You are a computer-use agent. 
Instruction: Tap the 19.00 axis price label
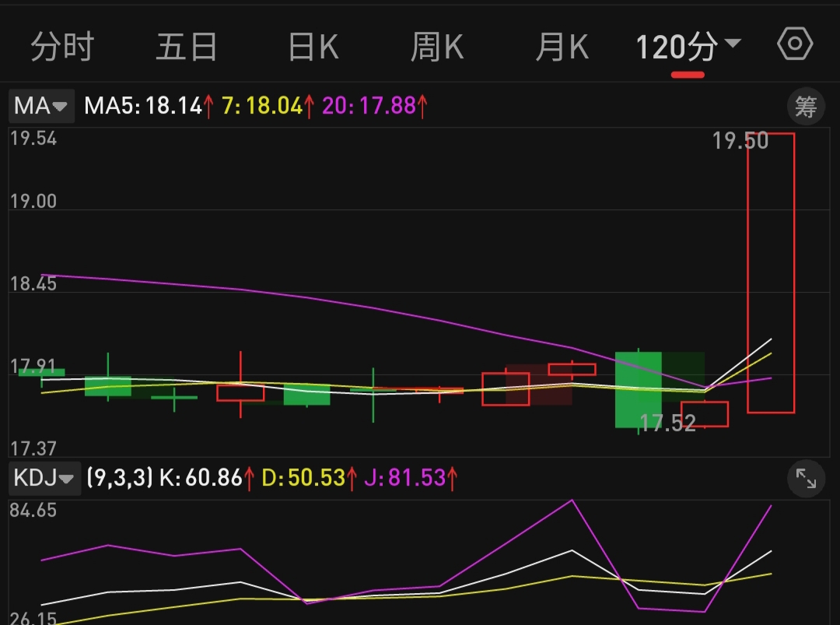tap(33, 202)
